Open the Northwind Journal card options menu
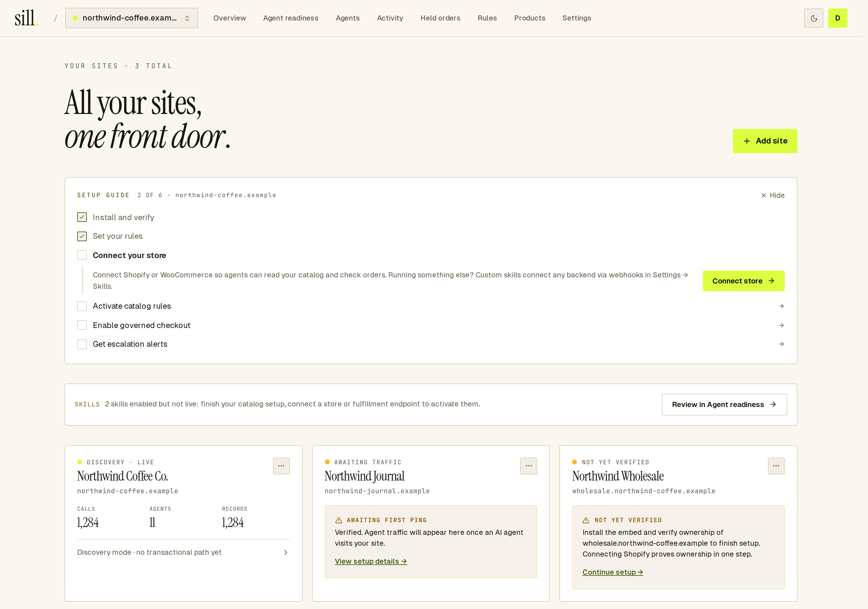Image resolution: width=868 pixels, height=609 pixels. tap(529, 465)
